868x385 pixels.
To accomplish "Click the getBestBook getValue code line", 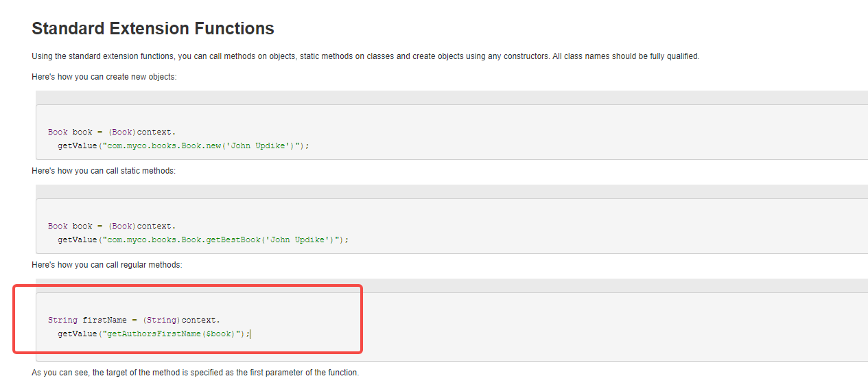I will (x=203, y=240).
